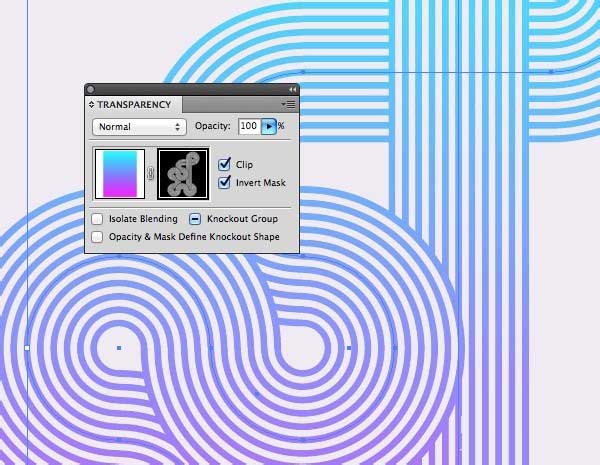Uncheck the Clip checkbox
The image size is (600, 465).
pyautogui.click(x=225, y=164)
